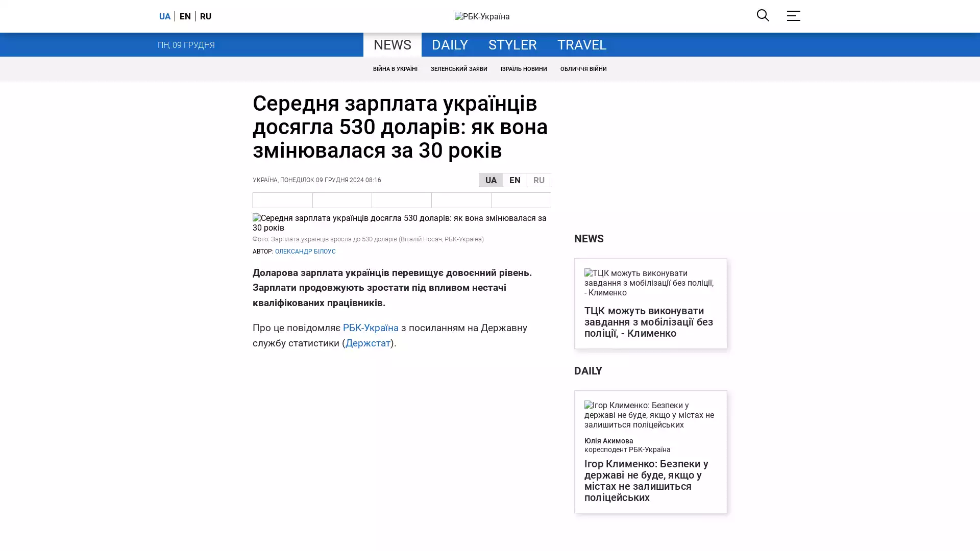This screenshot has width=980, height=551.
Task: Open author Олександр Білоус profile
Action: click(305, 252)
